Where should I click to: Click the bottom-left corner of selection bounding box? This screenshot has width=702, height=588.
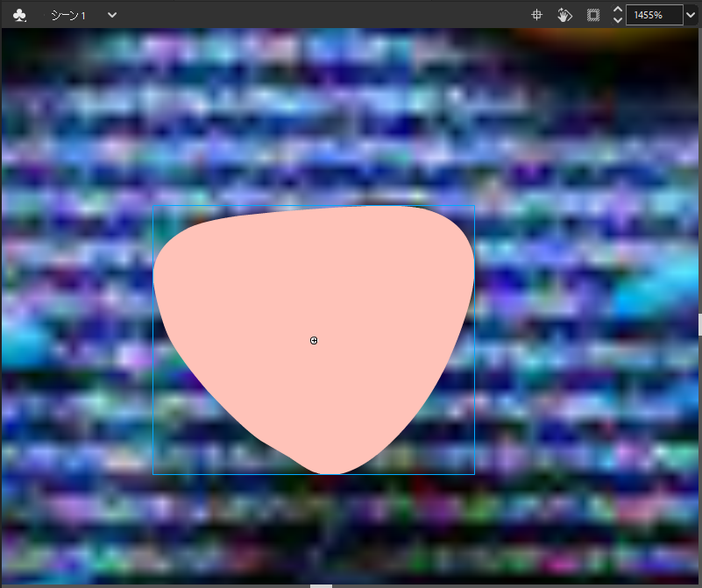[153, 474]
